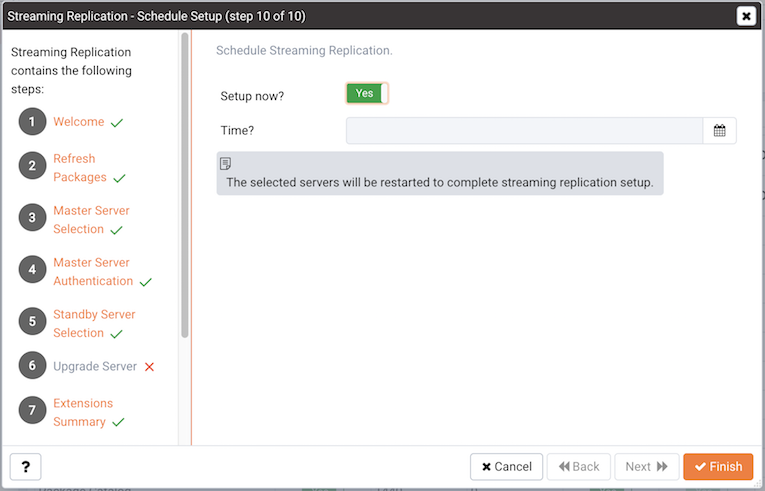This screenshot has height=491, width=765.
Task: Click the step 3 number circle
Action: click(32, 217)
